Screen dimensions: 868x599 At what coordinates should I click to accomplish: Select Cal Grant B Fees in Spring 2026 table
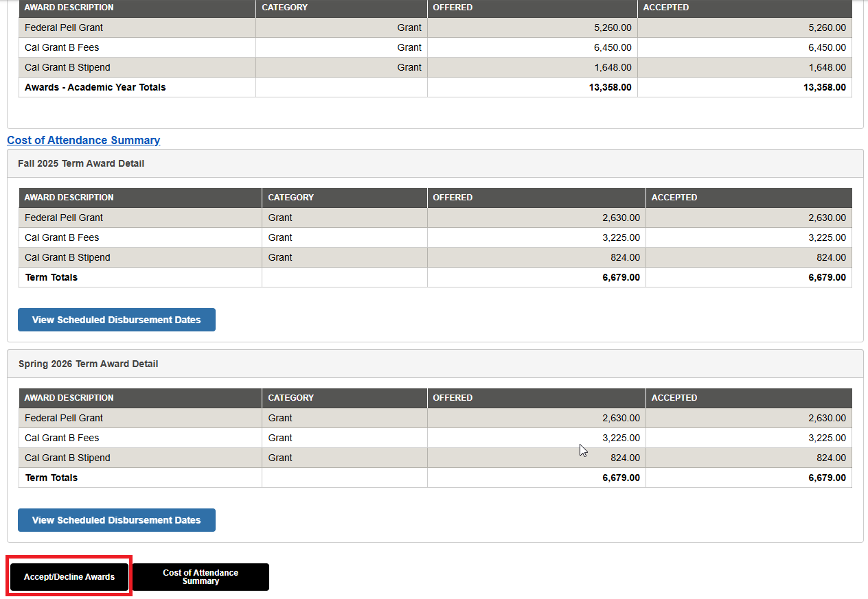coord(62,438)
